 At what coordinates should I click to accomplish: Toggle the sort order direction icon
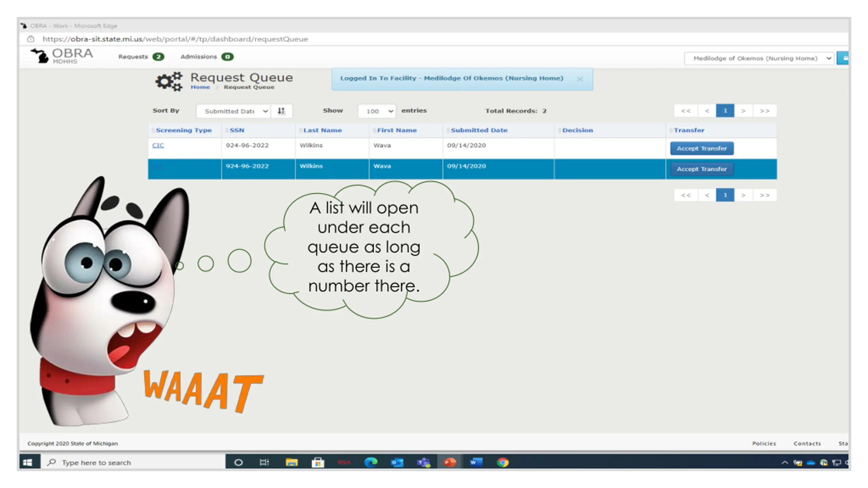click(x=281, y=111)
